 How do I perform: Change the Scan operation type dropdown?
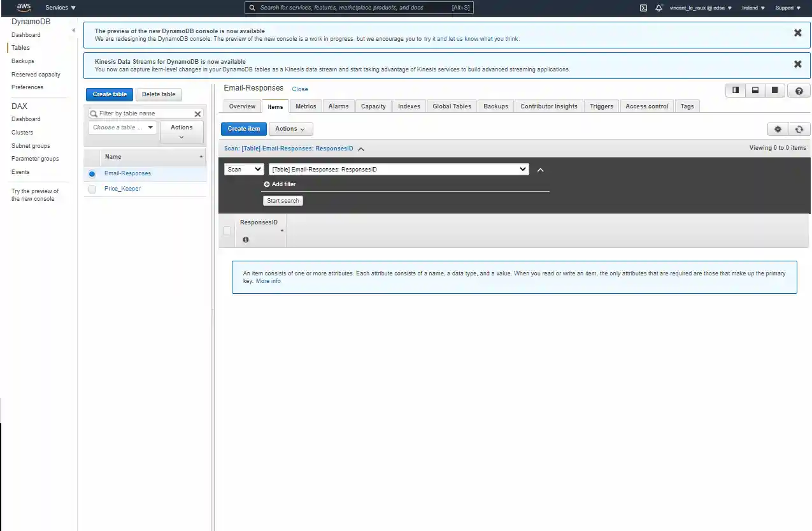coord(245,170)
